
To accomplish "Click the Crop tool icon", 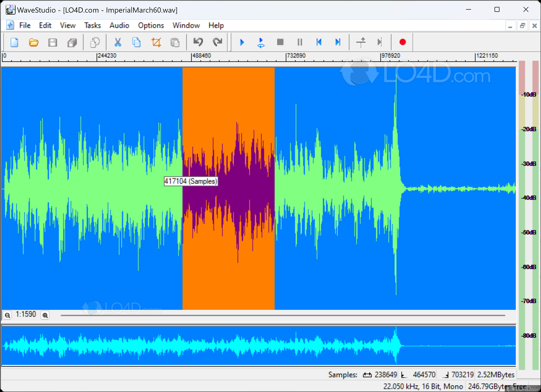I will click(x=156, y=42).
